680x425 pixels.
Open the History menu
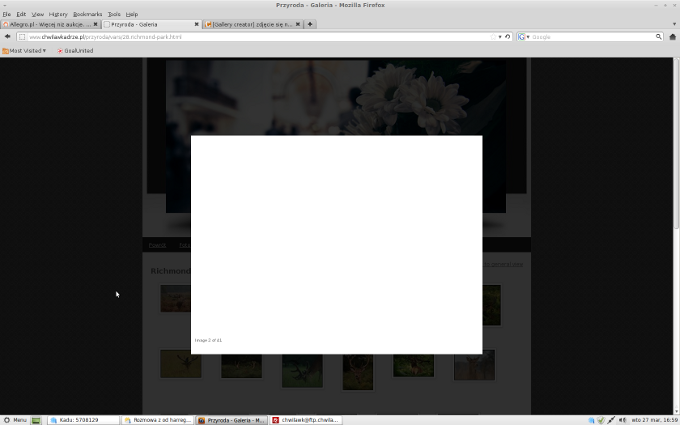(58, 14)
